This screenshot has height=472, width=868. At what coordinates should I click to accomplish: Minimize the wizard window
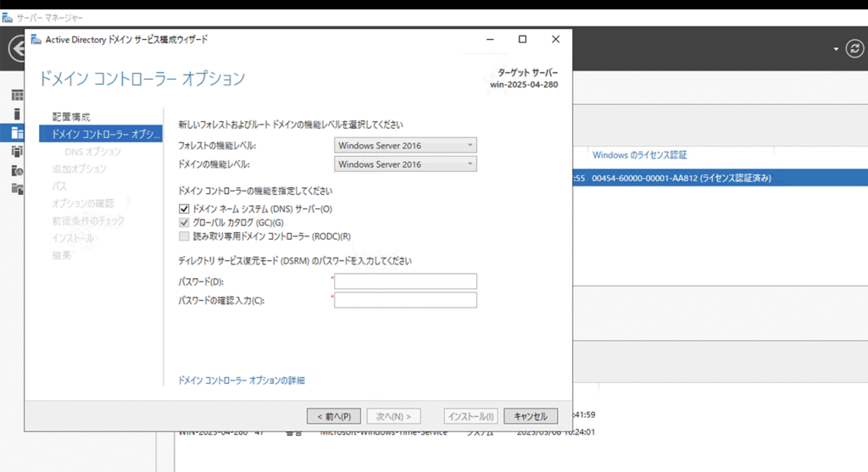click(x=490, y=39)
